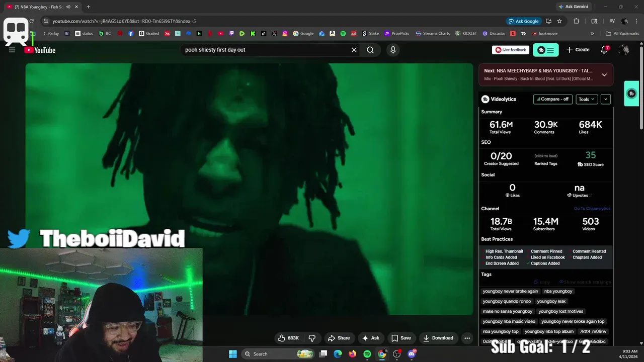
Task: Open more actions three-dot menu
Action: tap(467, 338)
